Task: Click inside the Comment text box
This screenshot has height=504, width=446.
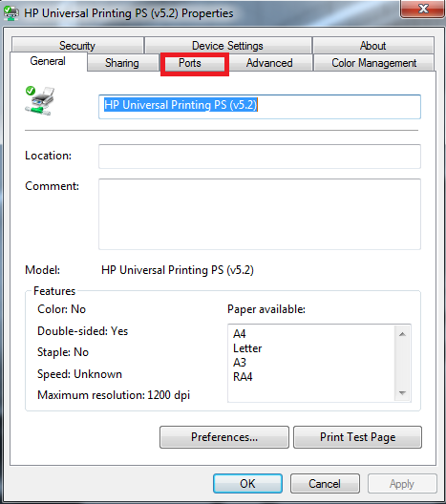Action: click(260, 214)
